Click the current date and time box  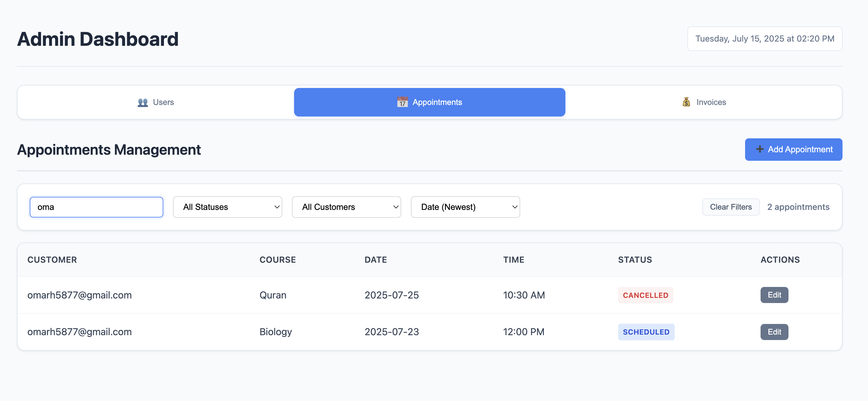coord(765,39)
